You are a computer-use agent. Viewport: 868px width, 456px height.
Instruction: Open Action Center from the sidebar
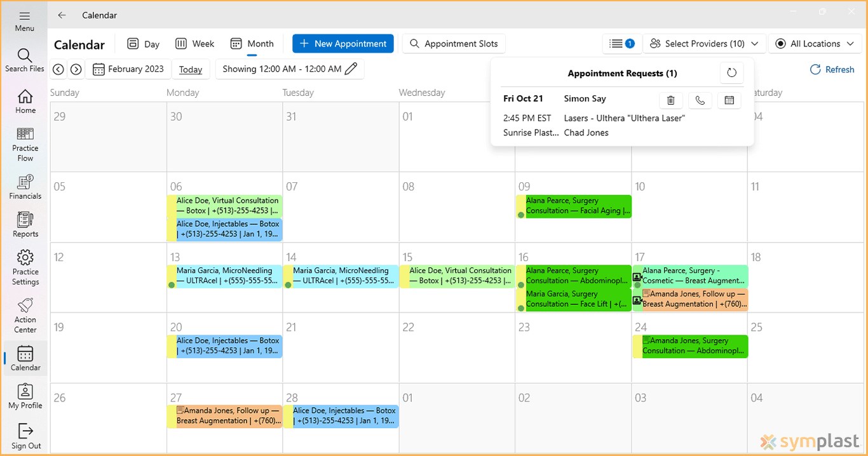tap(25, 312)
